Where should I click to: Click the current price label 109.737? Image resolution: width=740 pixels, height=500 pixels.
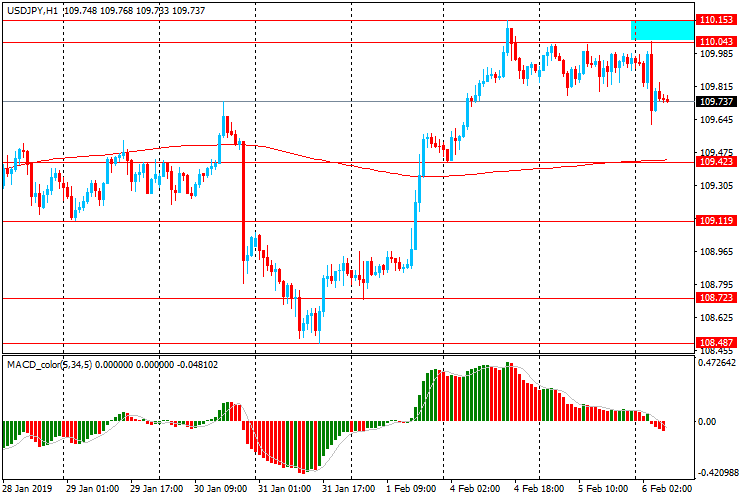coord(716,102)
